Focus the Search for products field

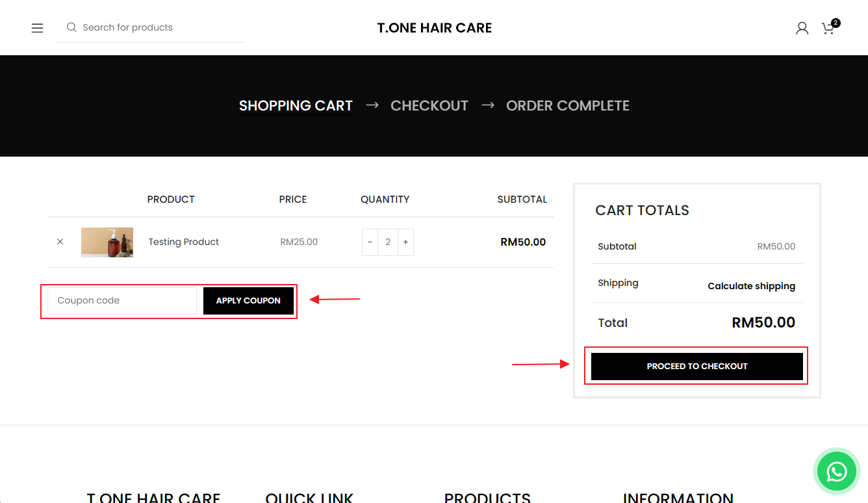click(159, 27)
